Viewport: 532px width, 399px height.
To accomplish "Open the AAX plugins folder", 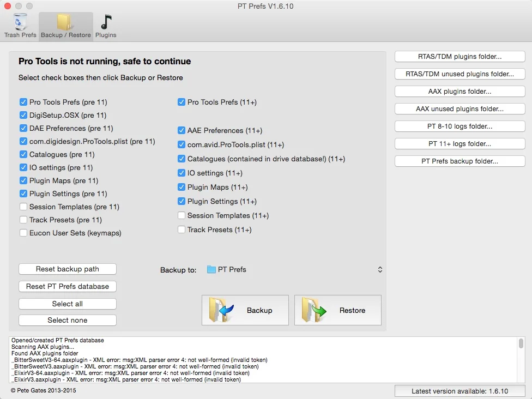I will [459, 91].
